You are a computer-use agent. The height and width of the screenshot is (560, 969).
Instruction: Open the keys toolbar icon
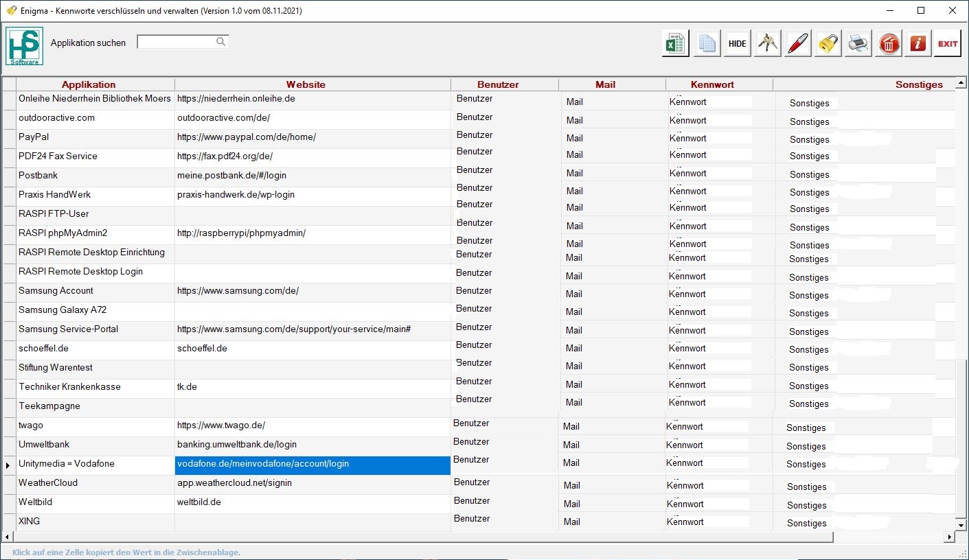[x=767, y=43]
